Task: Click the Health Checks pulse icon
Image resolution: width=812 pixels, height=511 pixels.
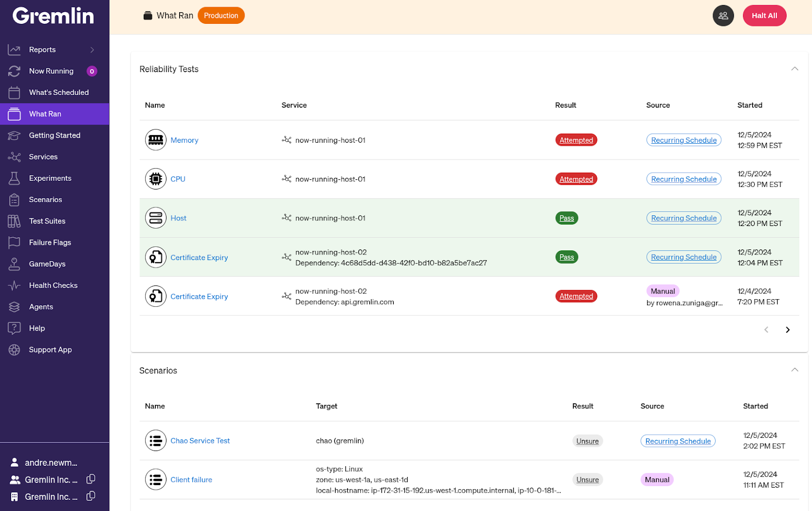Action: [x=14, y=285]
